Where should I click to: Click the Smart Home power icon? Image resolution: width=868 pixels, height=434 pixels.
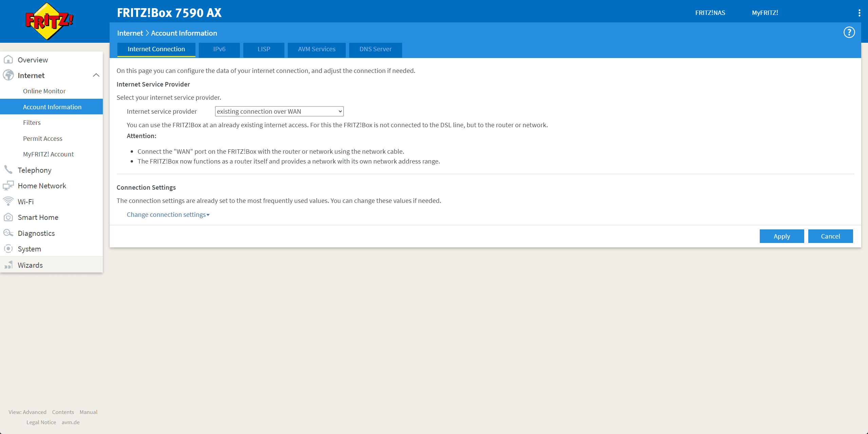coord(8,217)
